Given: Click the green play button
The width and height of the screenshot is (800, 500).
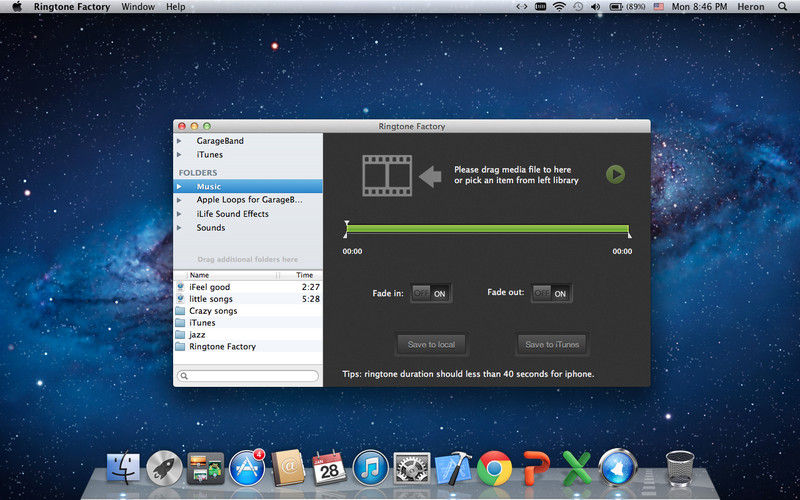Looking at the screenshot, I should coord(615,175).
